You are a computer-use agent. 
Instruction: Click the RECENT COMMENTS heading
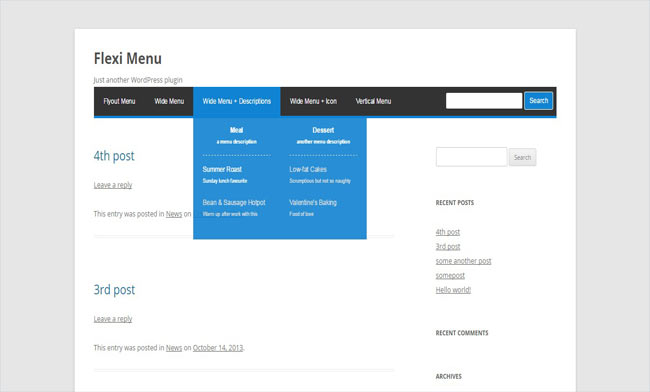tap(462, 333)
